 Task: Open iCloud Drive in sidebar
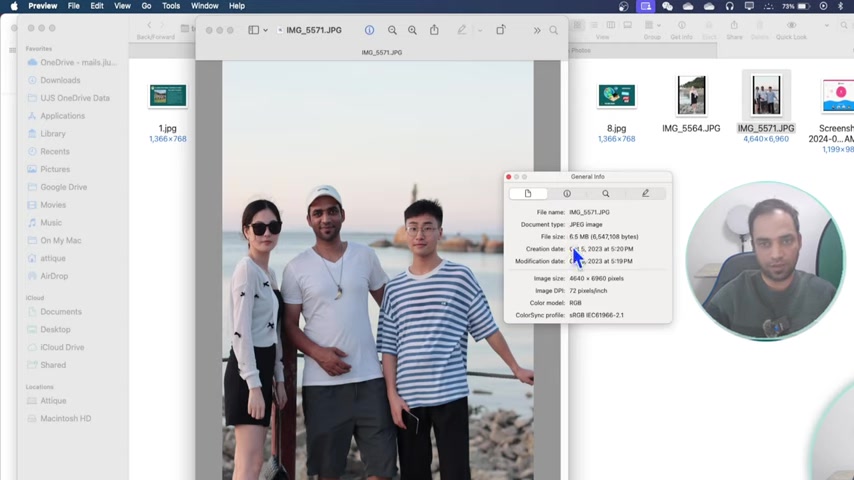56,347
